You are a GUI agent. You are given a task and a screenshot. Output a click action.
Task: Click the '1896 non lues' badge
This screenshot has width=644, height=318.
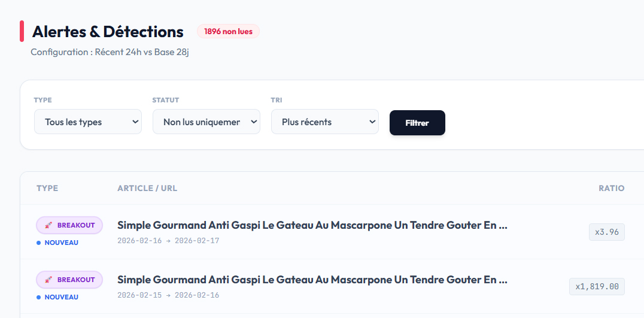pos(228,31)
